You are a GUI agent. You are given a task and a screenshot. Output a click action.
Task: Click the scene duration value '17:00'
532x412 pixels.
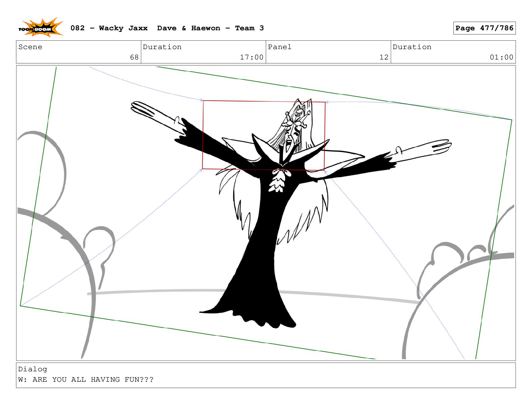252,58
